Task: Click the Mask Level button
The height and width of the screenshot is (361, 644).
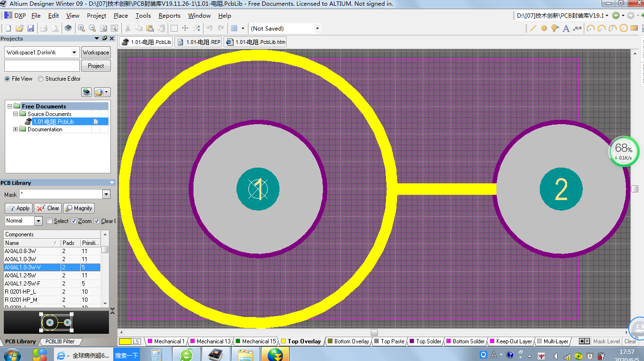Action: [606, 341]
